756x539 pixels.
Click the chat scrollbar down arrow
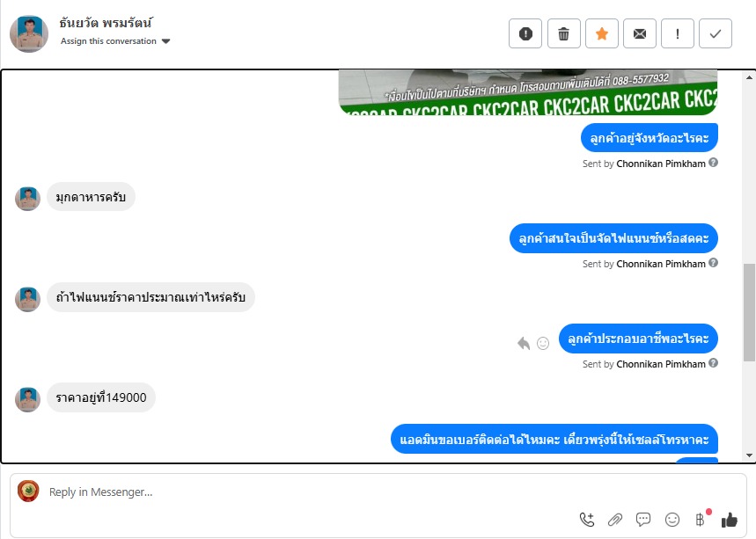749,455
